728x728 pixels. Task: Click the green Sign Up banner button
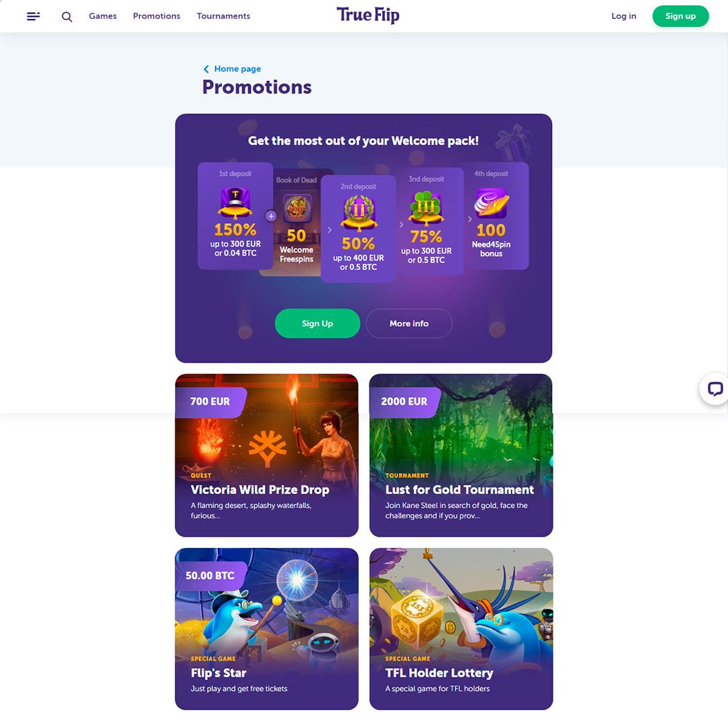click(317, 324)
